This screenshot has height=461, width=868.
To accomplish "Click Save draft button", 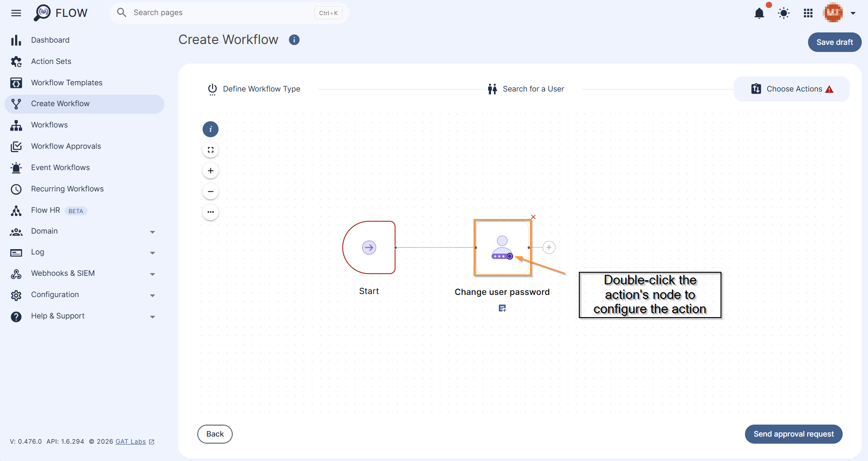I will pos(835,42).
